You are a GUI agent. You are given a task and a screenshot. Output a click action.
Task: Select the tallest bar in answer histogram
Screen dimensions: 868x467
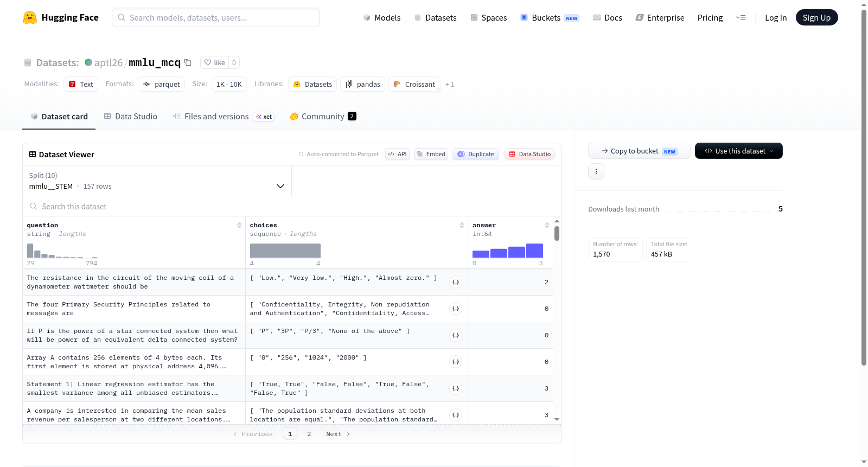pyautogui.click(x=534, y=251)
